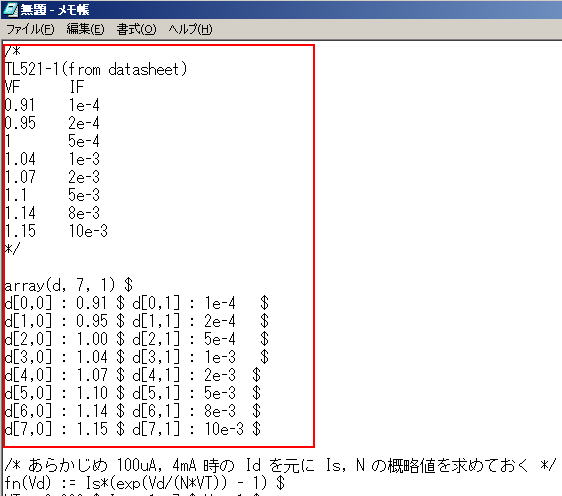Click the closing comment marker */ line
The image size is (562, 496).
pyautogui.click(x=12, y=248)
